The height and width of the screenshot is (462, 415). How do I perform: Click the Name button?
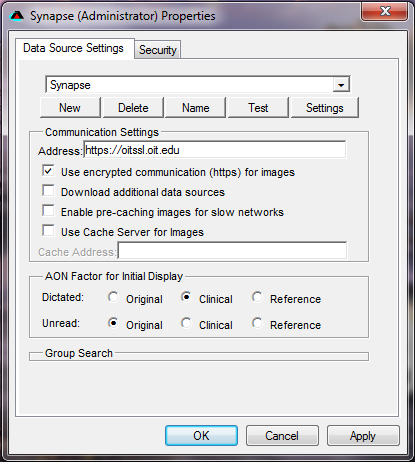coord(196,108)
